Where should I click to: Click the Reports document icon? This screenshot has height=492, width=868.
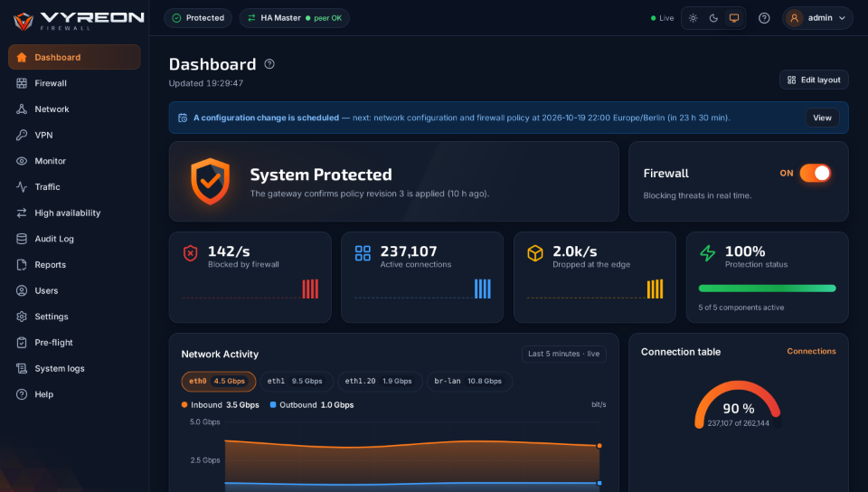(22, 264)
